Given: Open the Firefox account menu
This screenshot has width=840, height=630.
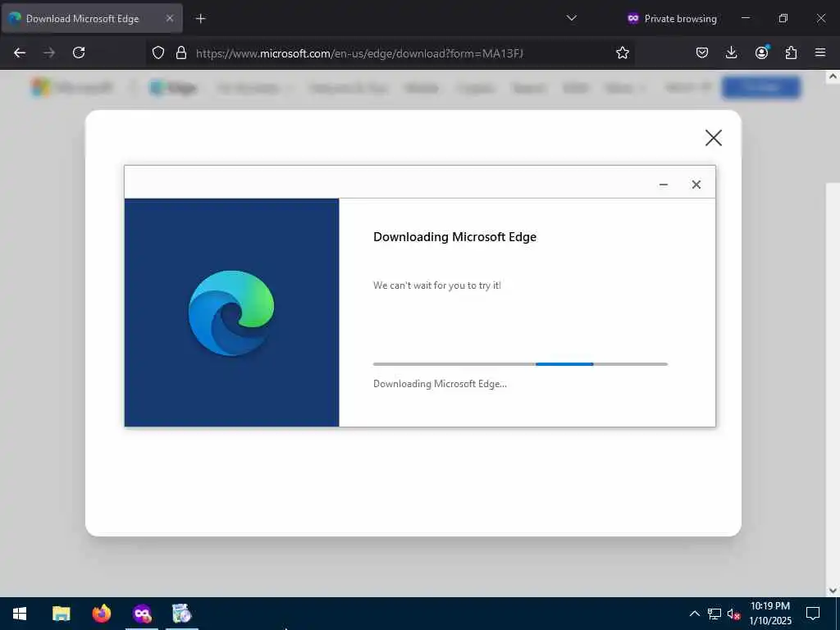Looking at the screenshot, I should (761, 52).
